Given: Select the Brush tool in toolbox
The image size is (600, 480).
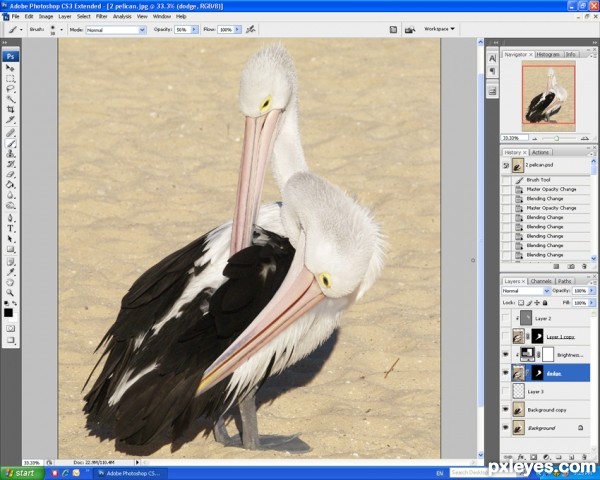Looking at the screenshot, I should pyautogui.click(x=10, y=144).
